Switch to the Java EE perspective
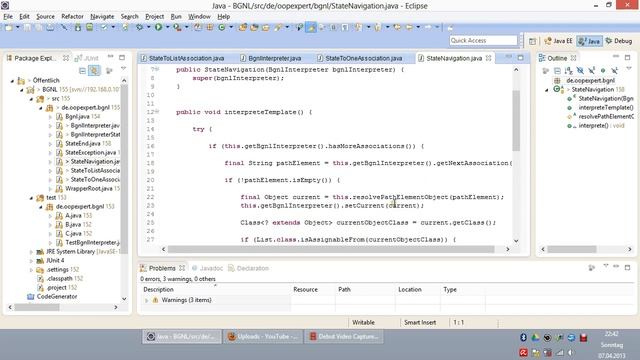 pyautogui.click(x=558, y=41)
